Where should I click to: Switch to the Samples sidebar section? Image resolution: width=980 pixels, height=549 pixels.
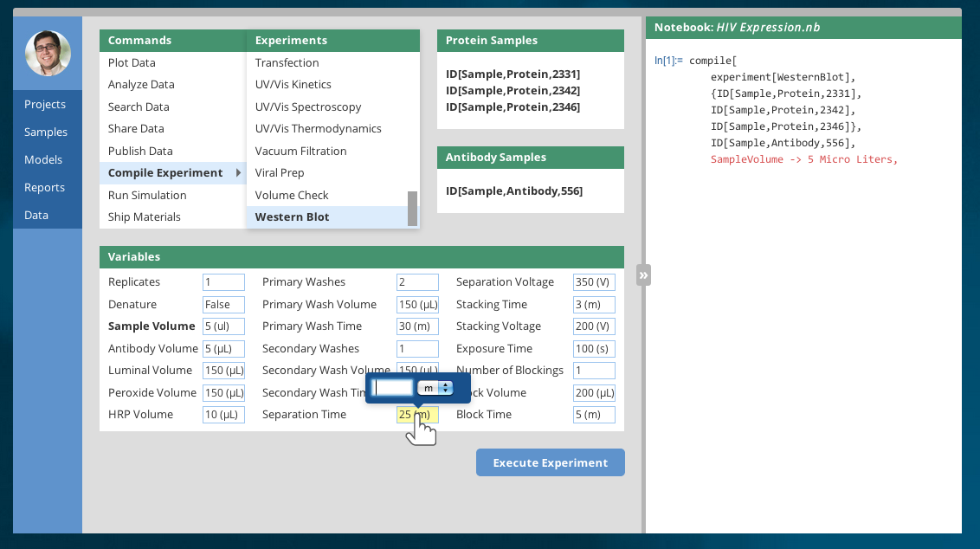pos(46,132)
